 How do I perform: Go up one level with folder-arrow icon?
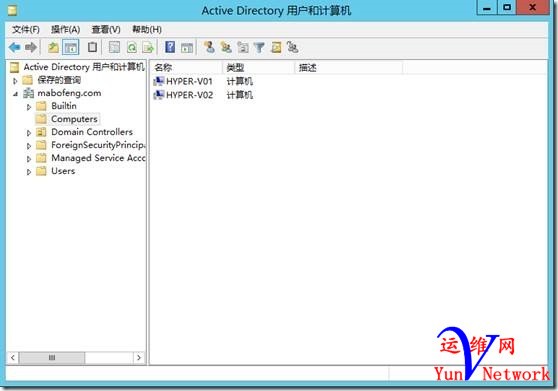click(x=53, y=47)
